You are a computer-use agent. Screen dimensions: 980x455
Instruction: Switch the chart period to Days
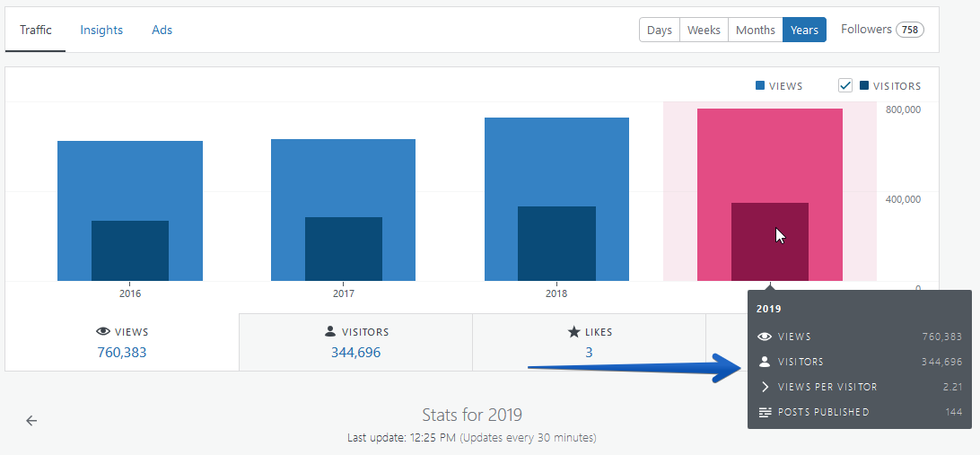pos(660,30)
